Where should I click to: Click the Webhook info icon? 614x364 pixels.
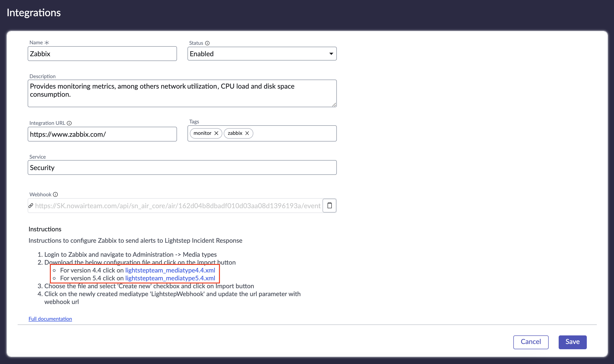[x=56, y=195]
